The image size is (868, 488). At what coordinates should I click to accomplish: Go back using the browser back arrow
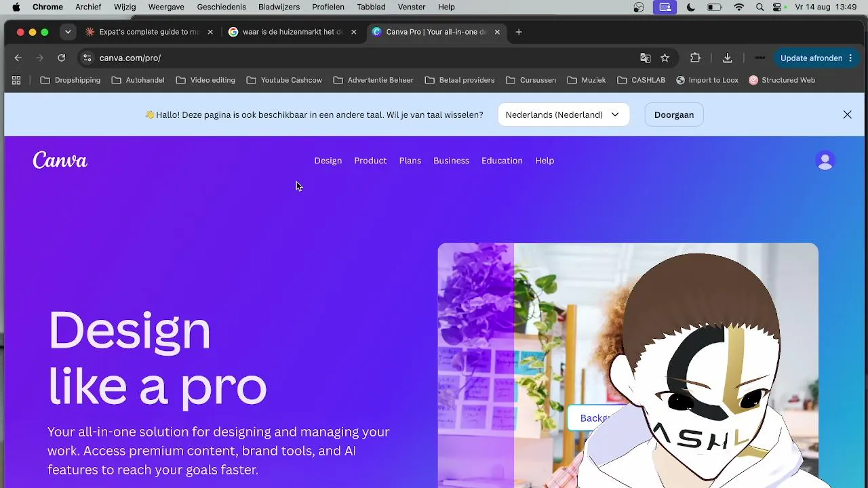coord(18,58)
